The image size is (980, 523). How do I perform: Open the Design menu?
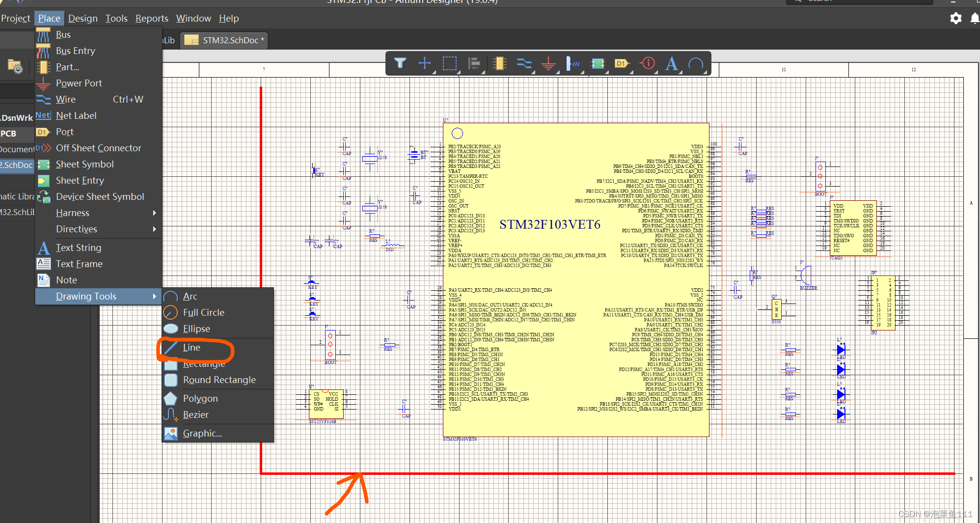click(x=83, y=18)
